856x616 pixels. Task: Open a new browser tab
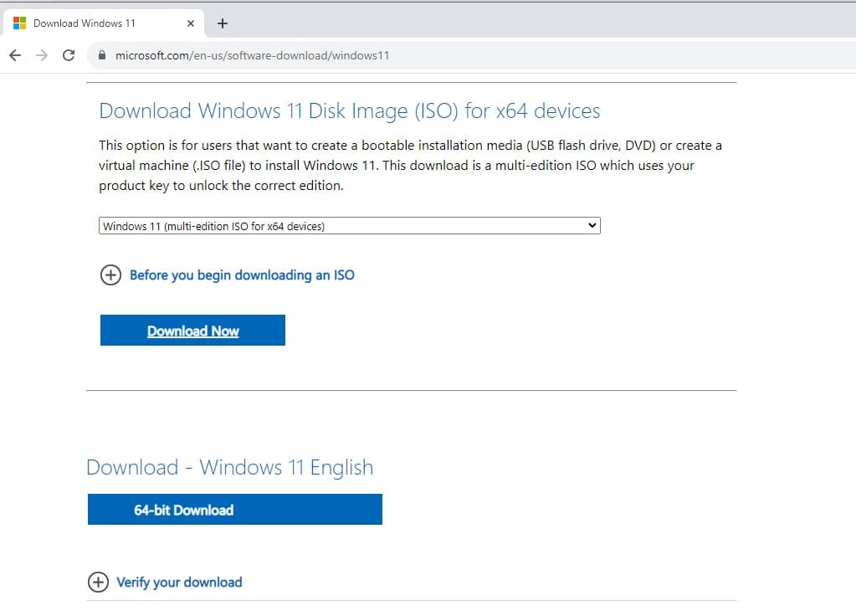click(x=223, y=23)
